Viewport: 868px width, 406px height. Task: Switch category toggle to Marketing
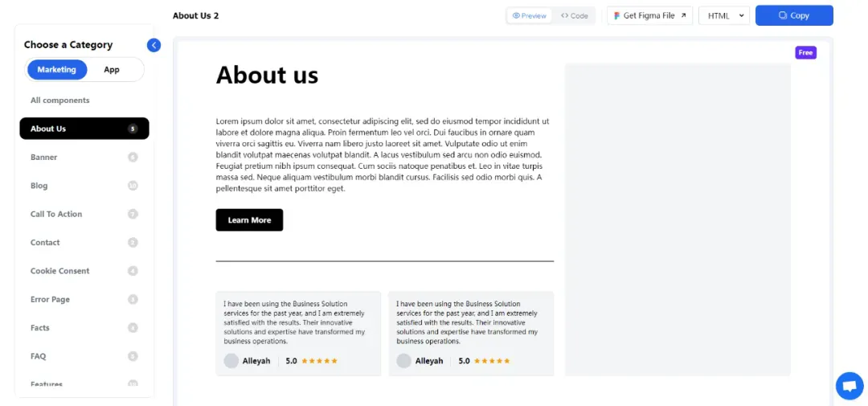[x=56, y=70]
